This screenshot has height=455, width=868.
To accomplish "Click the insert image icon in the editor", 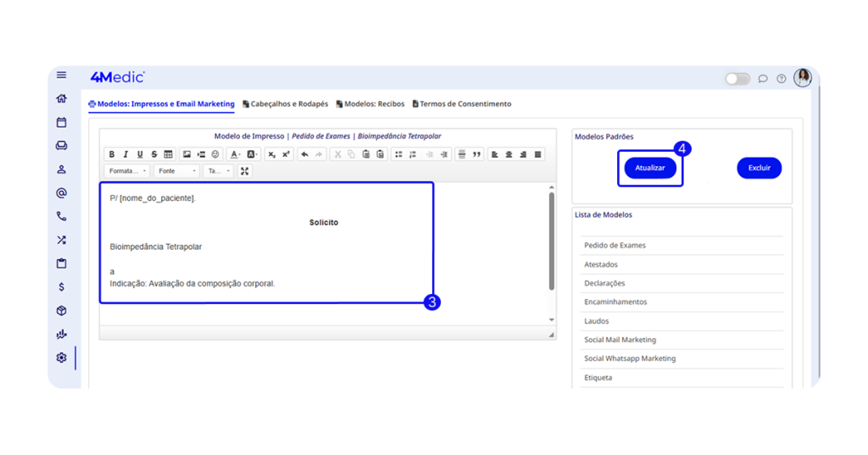I will pyautogui.click(x=187, y=154).
